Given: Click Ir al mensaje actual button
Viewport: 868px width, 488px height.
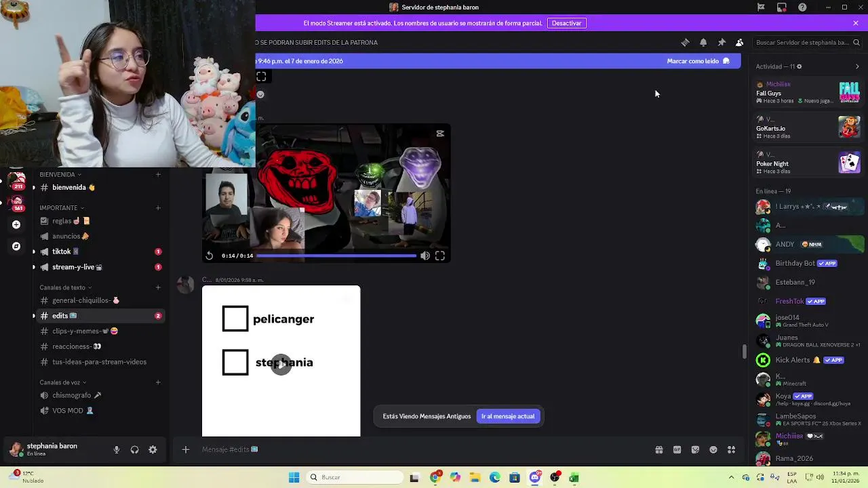Looking at the screenshot, I should click(508, 416).
